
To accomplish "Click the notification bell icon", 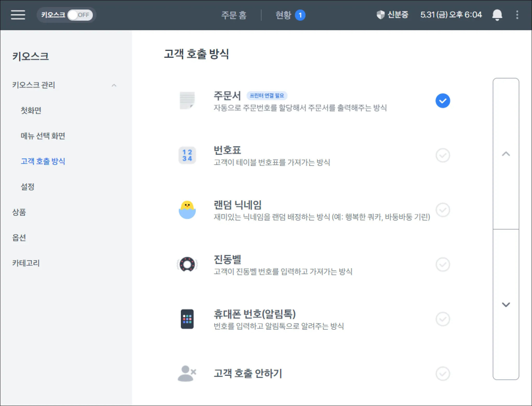I will (497, 15).
